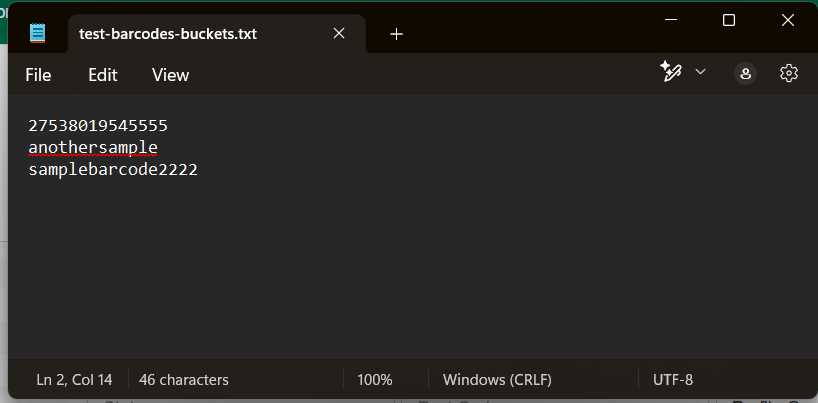818x403 pixels.
Task: Open the Windows (CRLF) line ending selector
Action: (497, 380)
